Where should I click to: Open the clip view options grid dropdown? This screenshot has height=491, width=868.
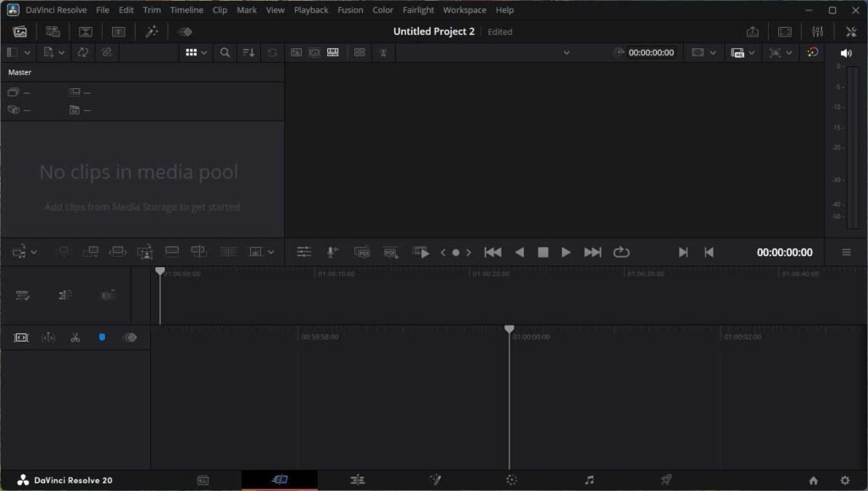click(x=196, y=53)
